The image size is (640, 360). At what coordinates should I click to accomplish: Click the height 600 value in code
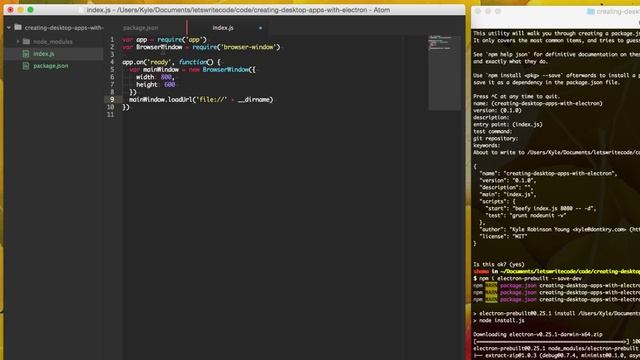point(169,84)
